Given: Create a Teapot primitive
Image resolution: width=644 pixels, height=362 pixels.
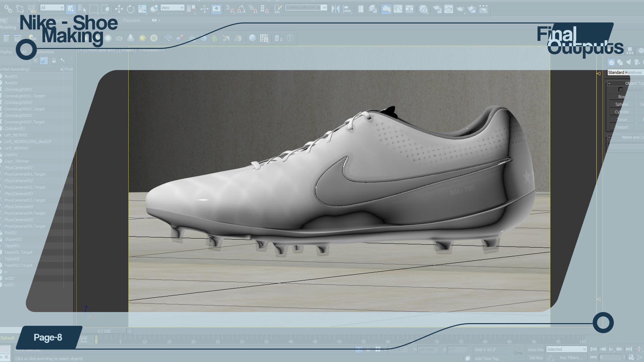Looking at the screenshot, I should point(622,127).
